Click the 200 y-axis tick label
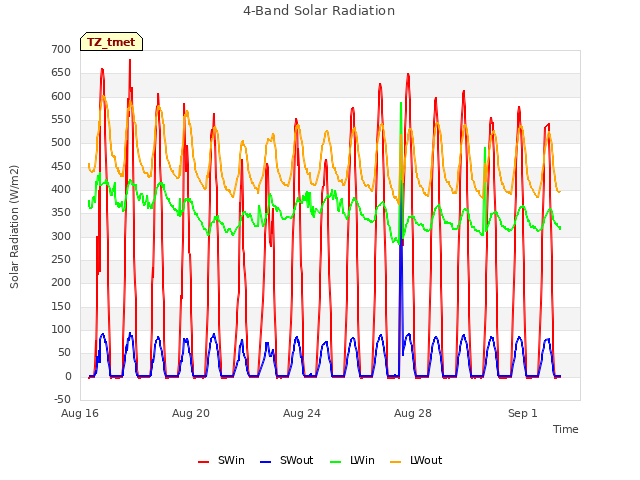The height and width of the screenshot is (480, 640). tap(61, 283)
